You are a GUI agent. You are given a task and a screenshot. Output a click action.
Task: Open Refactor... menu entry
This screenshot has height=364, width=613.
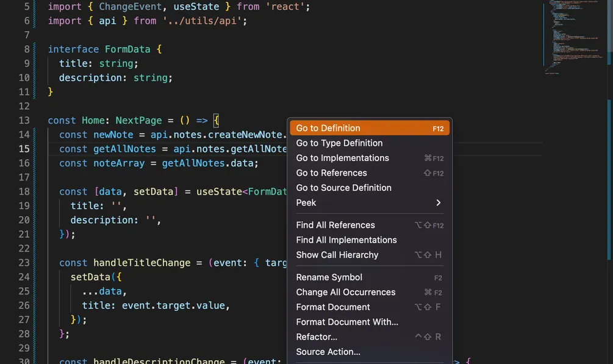370,337
